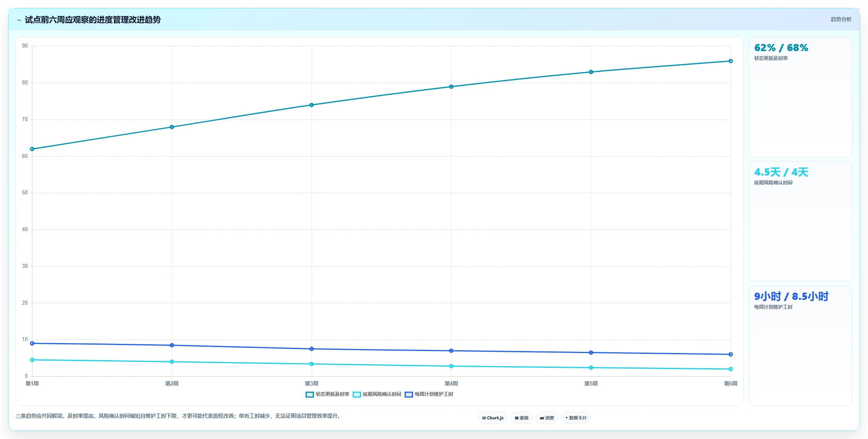Click the 4.5天 / 4天 stat value

coord(781,172)
